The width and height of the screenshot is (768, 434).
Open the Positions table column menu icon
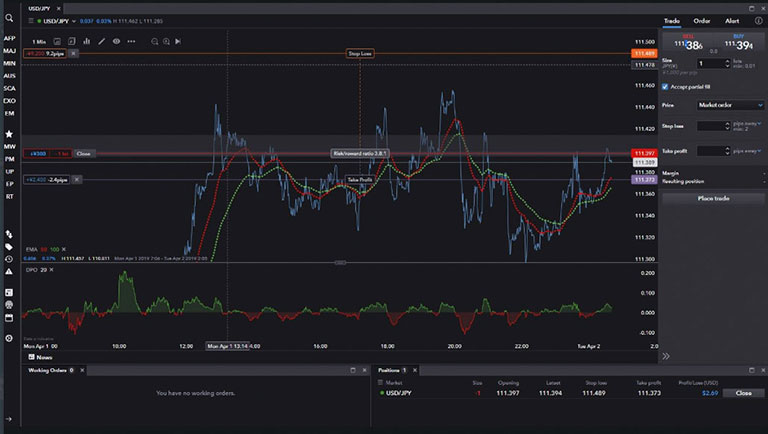pyautogui.click(x=380, y=383)
